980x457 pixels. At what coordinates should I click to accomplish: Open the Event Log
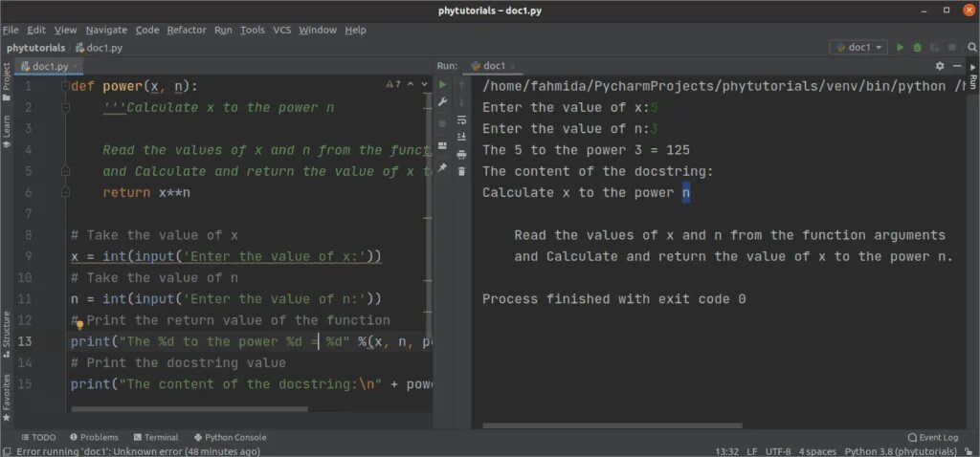click(933, 437)
